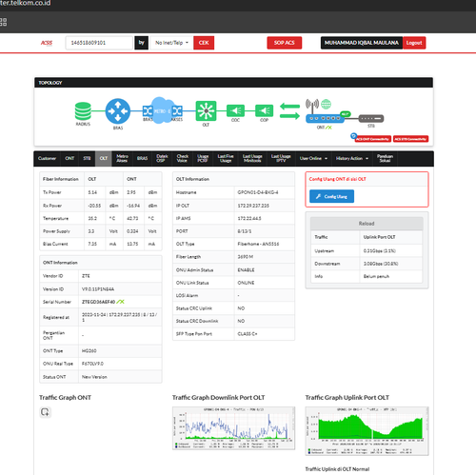Click the red CEK button
The image size is (476, 475).
[204, 43]
